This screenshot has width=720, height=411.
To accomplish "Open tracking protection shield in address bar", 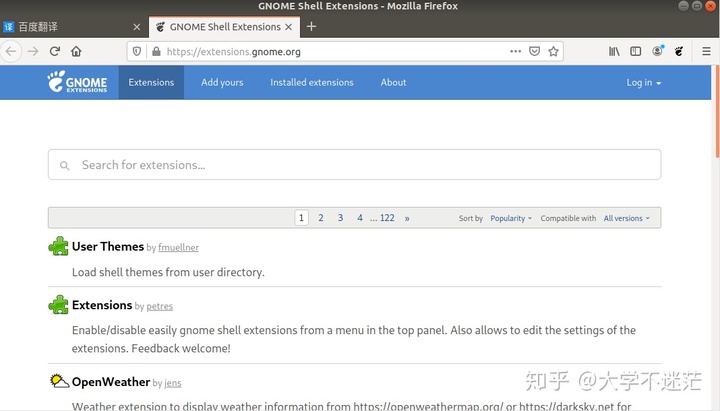I will point(137,51).
